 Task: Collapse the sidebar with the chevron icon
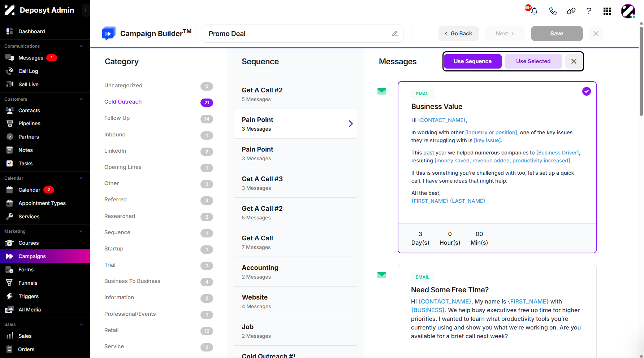click(x=86, y=10)
